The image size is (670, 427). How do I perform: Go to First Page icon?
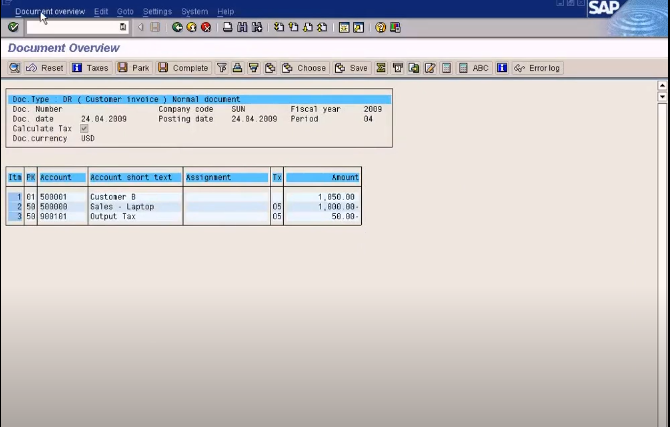(x=279, y=27)
